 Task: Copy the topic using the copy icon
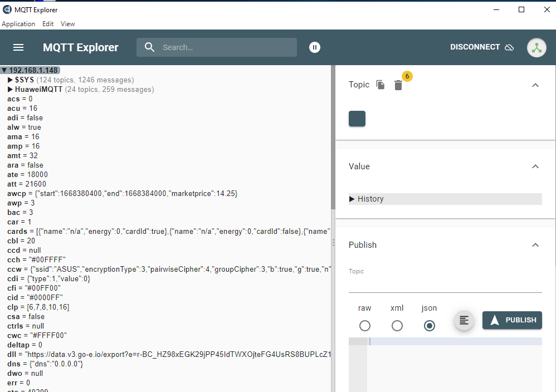(x=381, y=84)
